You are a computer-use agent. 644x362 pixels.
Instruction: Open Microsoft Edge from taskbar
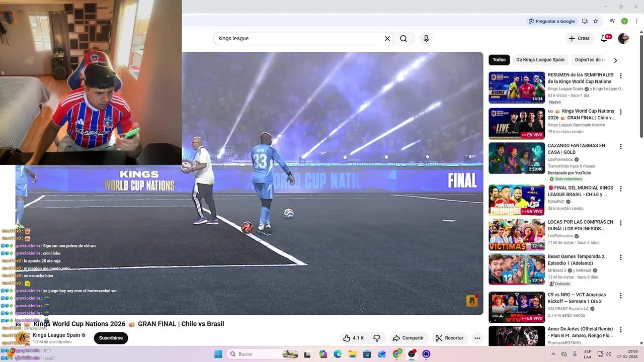[338, 354]
